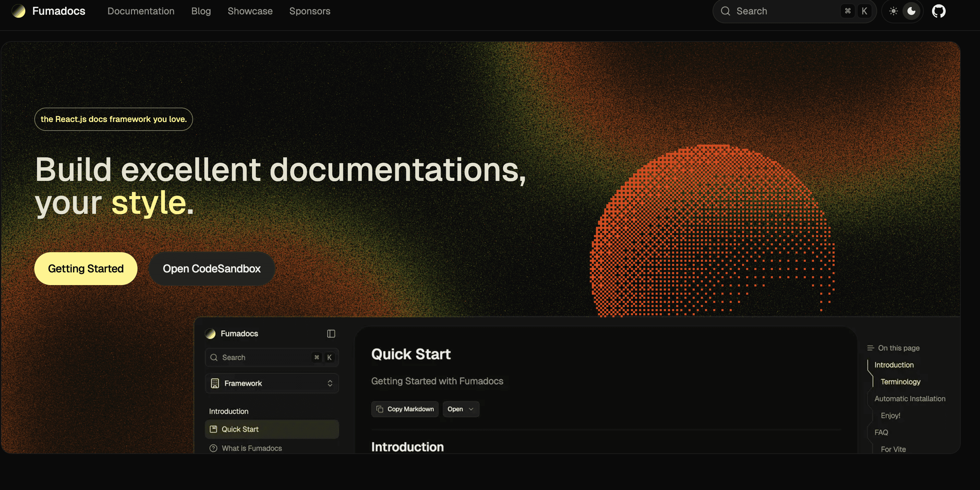Click the Fumadocs logo in navbar
The width and height of the screenshot is (980, 490).
[18, 11]
